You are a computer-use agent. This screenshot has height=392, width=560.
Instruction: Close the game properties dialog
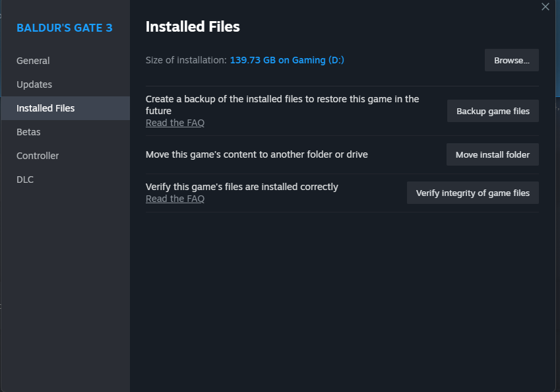[x=545, y=7]
